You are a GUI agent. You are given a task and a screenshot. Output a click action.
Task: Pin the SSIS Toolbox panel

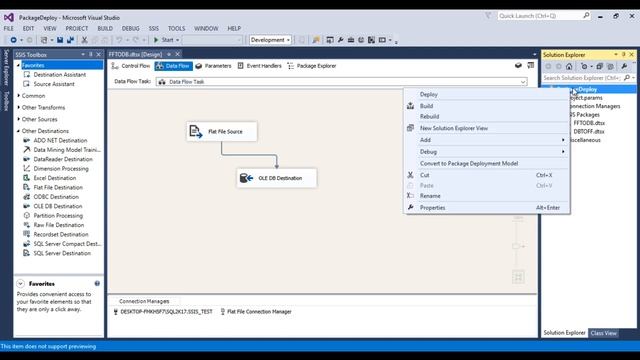[x=91, y=54]
